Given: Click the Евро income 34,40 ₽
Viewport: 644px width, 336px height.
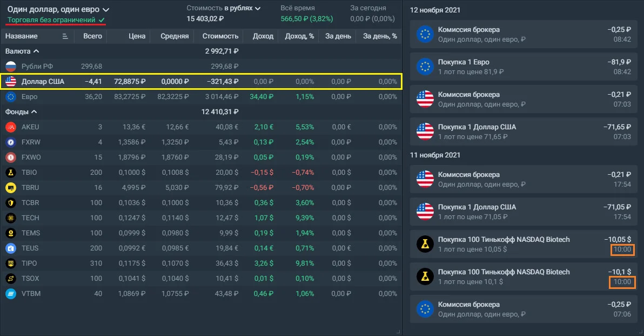Looking at the screenshot, I should pos(261,97).
